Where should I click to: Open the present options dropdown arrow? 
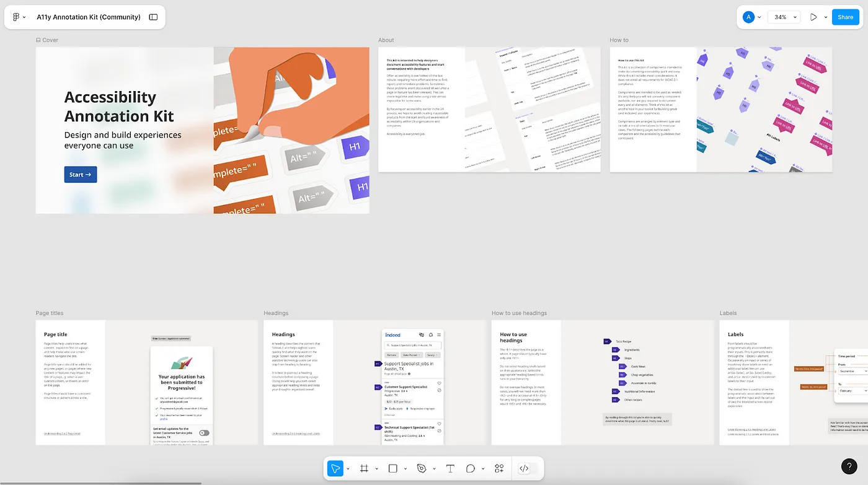(825, 17)
